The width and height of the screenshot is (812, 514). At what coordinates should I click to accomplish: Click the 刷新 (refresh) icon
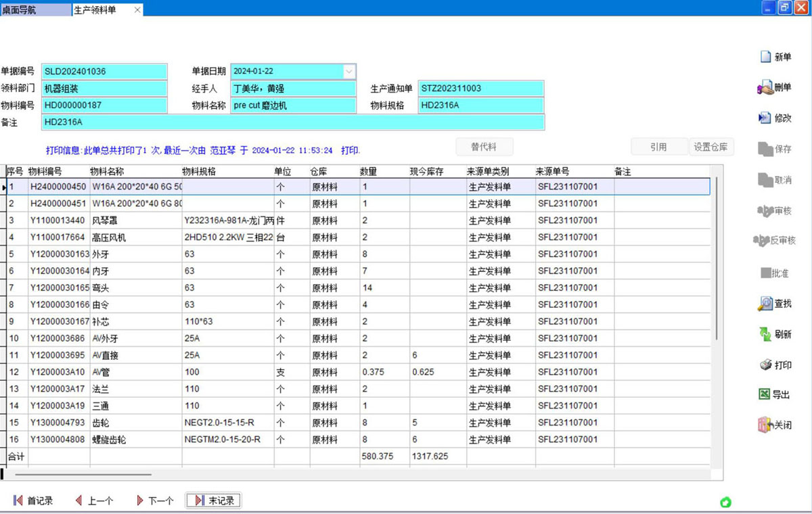[x=765, y=334]
